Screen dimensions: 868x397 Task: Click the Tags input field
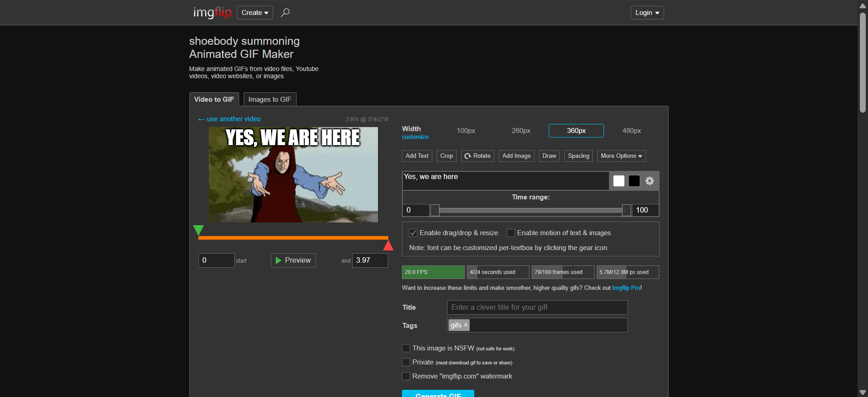[537, 325]
